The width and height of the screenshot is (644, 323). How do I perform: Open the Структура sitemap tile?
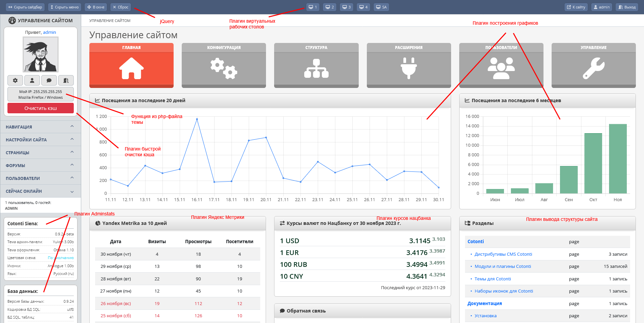[x=316, y=66]
